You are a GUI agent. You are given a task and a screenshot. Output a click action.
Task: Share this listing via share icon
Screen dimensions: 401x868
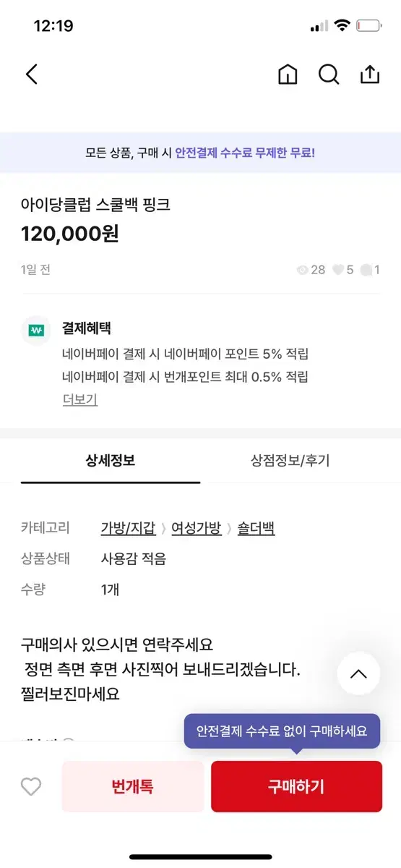coord(369,75)
